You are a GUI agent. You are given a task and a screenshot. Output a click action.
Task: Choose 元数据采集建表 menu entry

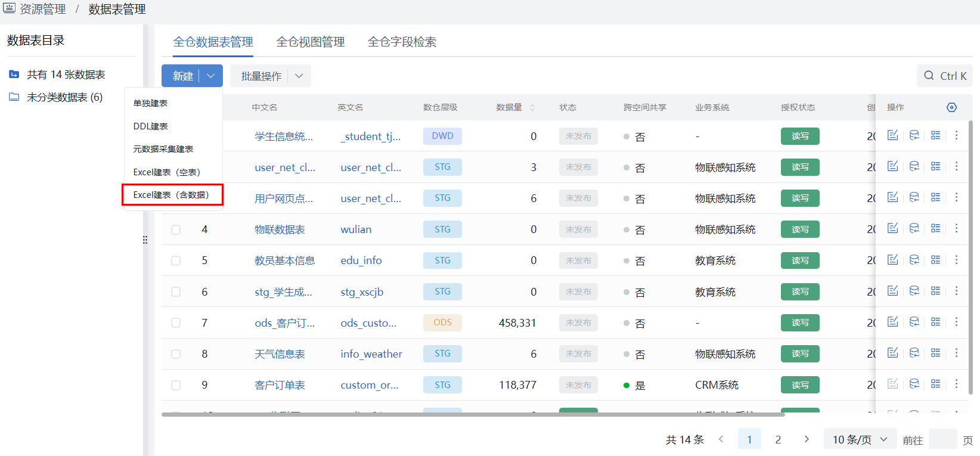173,149
